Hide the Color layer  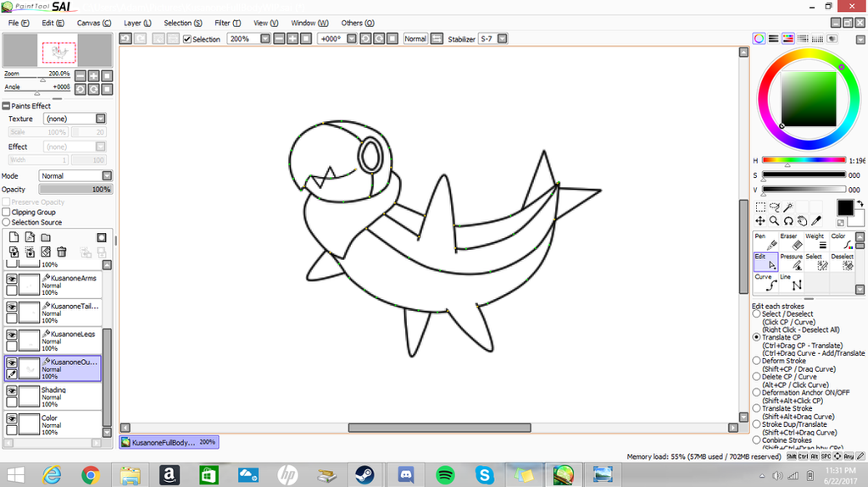12,418
